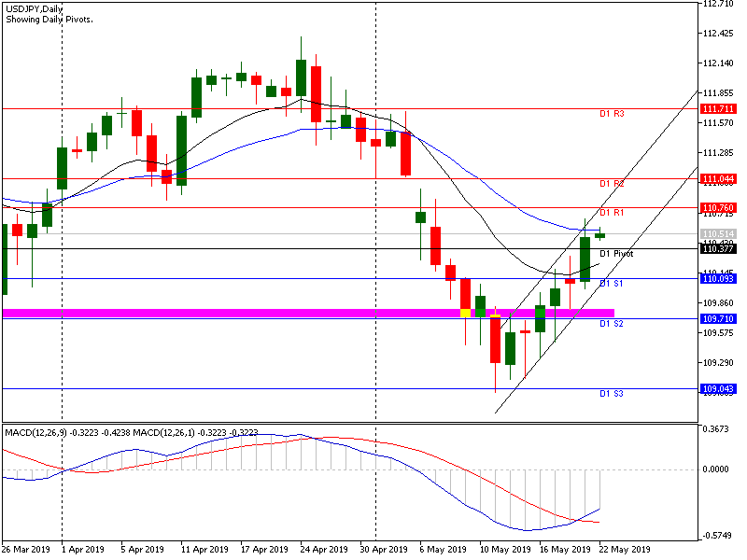Select the Showing Daily Pivots text
Viewport: 747px width, 560px height.
pyautogui.click(x=48, y=20)
